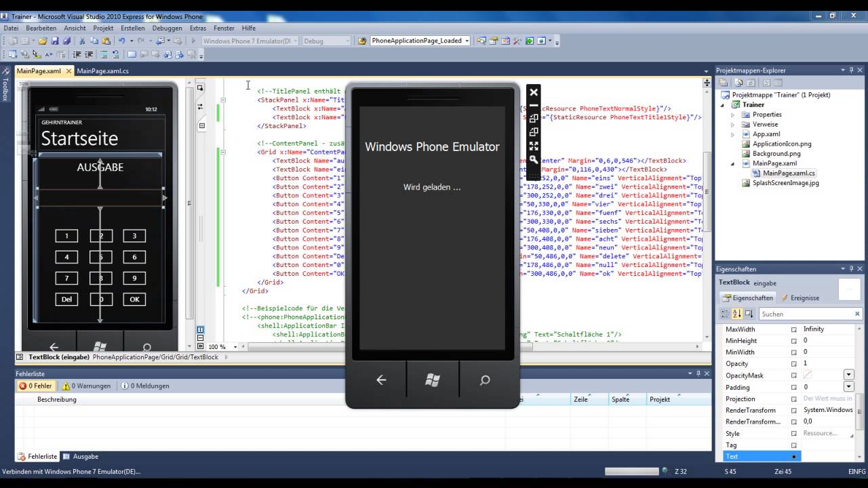Click the OpacityMask brush swatch

(807, 375)
